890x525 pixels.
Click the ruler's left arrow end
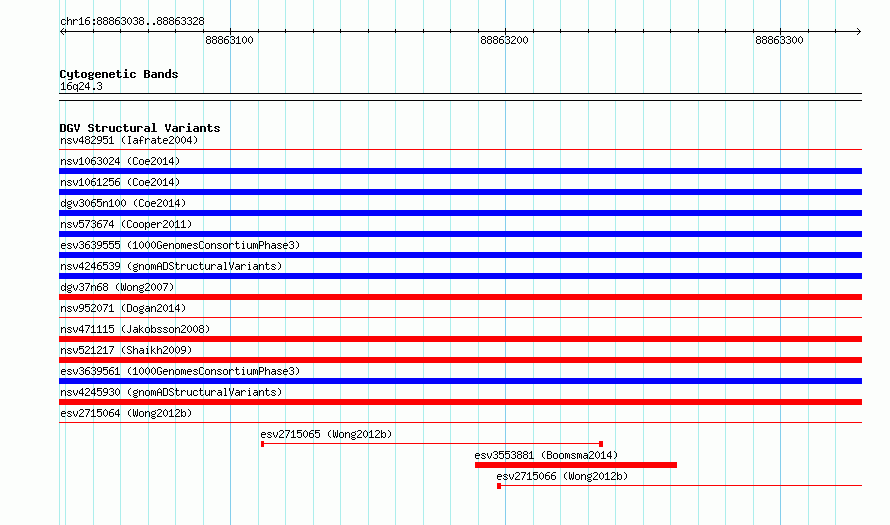[62, 31]
